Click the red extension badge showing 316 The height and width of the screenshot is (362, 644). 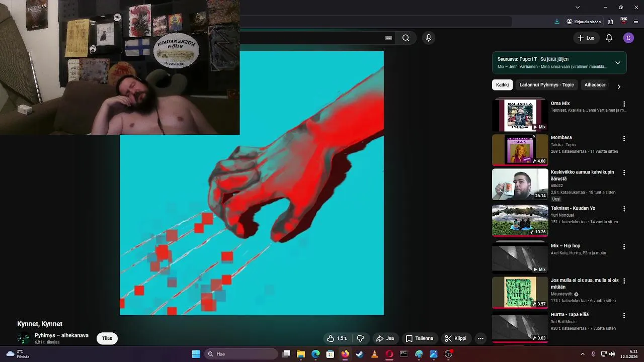[x=624, y=21]
